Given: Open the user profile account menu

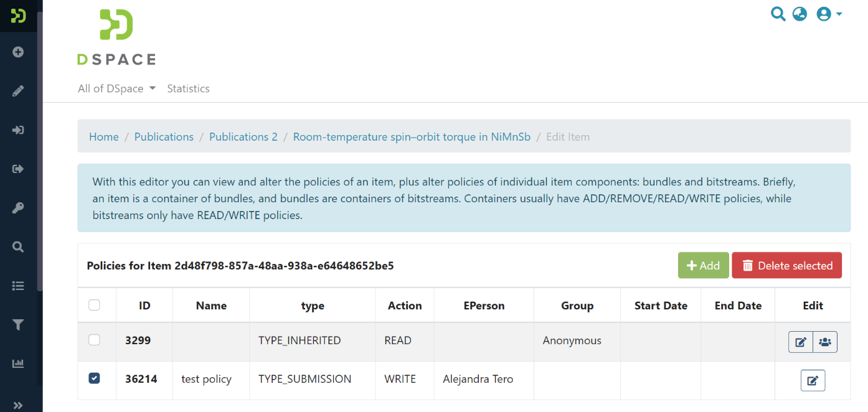Looking at the screenshot, I should click(x=829, y=14).
